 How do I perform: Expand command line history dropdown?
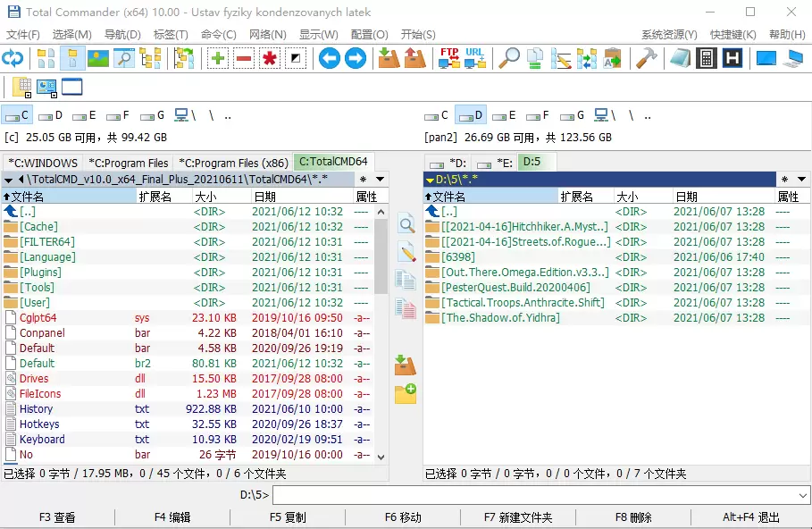tap(803, 495)
